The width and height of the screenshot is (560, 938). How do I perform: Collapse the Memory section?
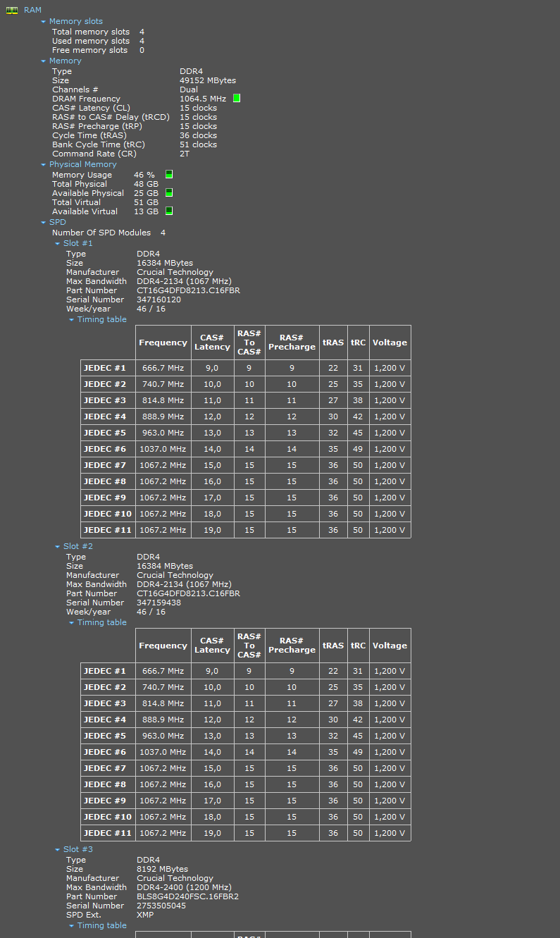[x=43, y=61]
